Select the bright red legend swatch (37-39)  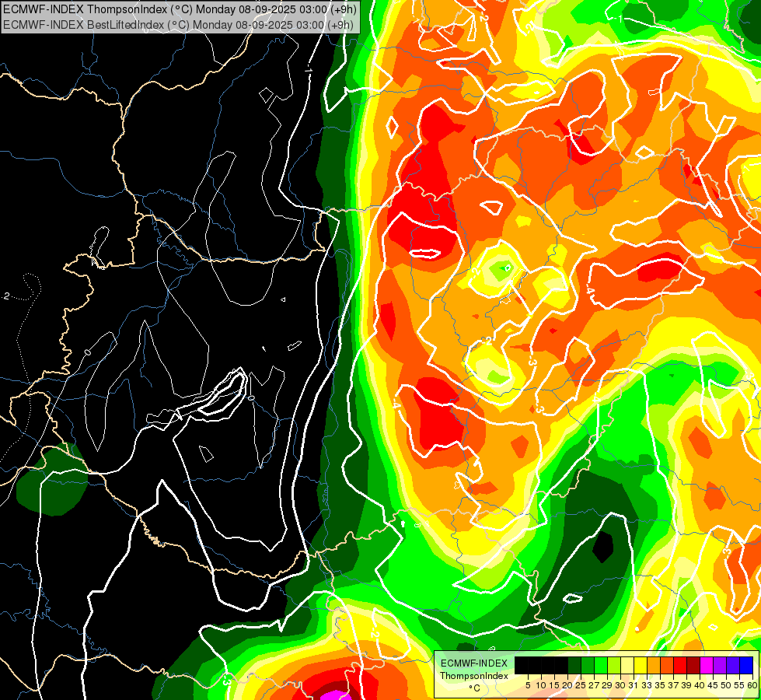pyautogui.click(x=680, y=665)
